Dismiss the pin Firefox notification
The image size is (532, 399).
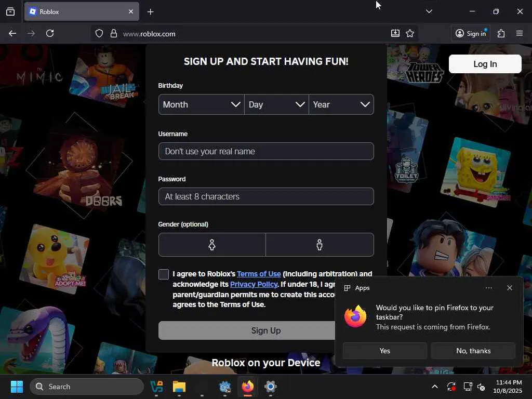tap(510, 288)
